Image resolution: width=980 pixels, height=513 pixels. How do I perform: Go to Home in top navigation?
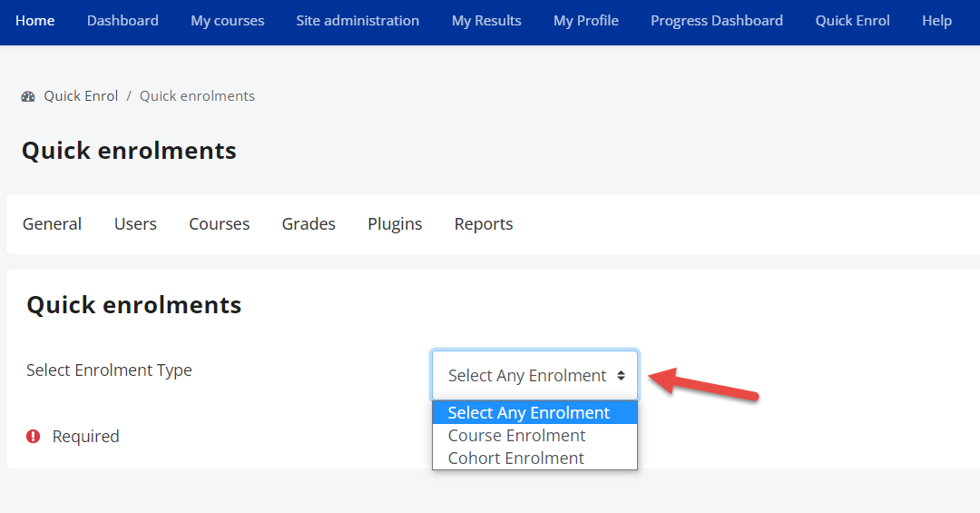35,21
